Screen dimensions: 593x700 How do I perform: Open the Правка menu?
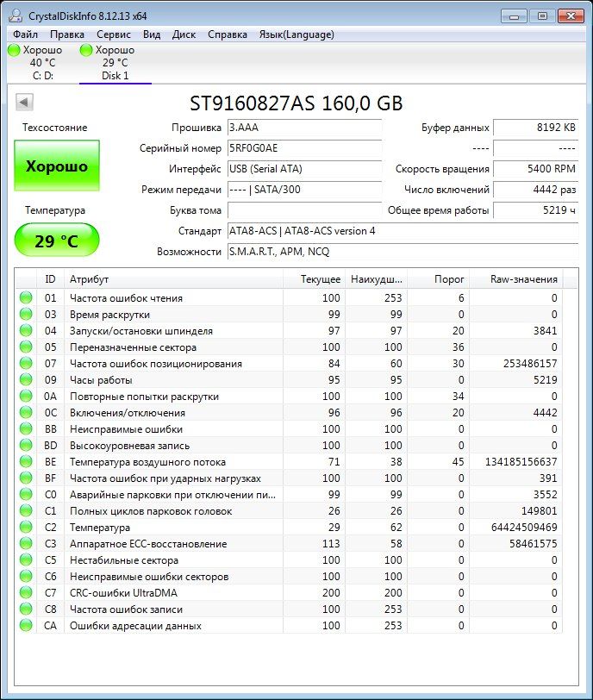67,34
